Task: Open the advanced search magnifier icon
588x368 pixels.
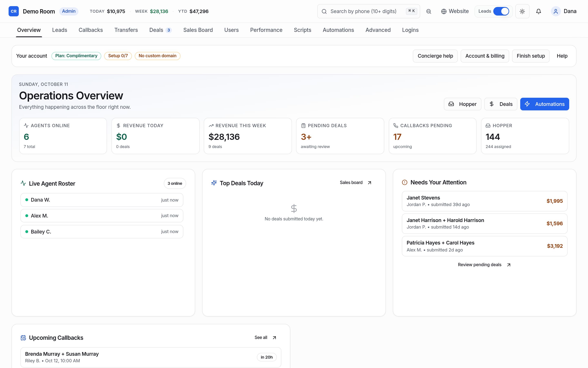Action: (x=429, y=11)
